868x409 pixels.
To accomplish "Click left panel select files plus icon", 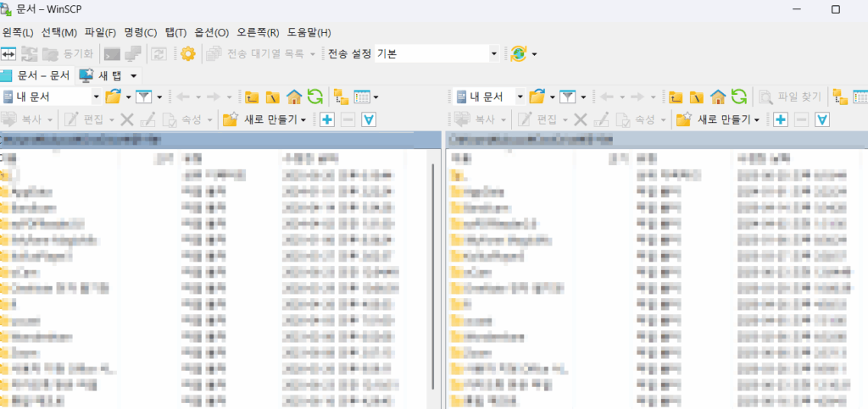I will click(x=327, y=119).
